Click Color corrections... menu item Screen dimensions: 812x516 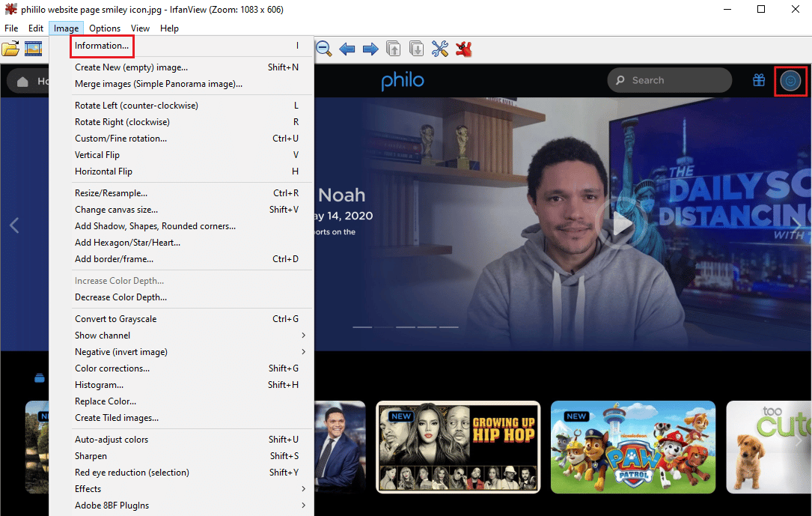tap(112, 368)
